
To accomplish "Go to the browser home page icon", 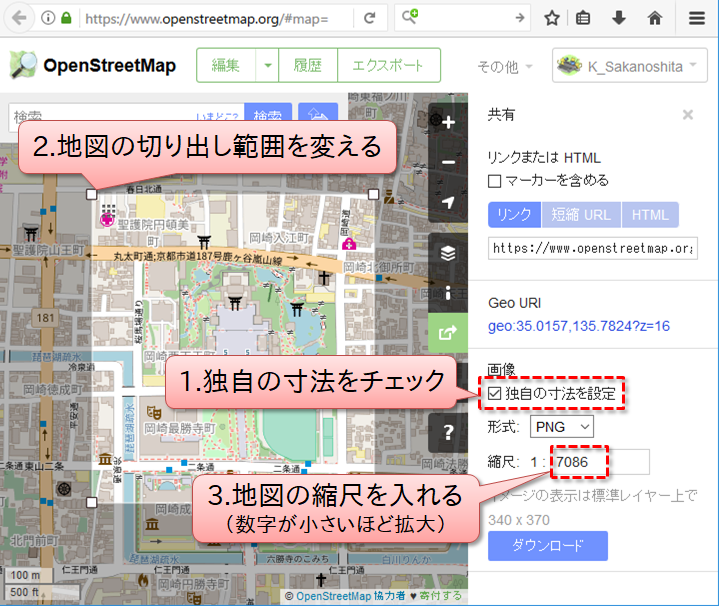I will 655,18.
